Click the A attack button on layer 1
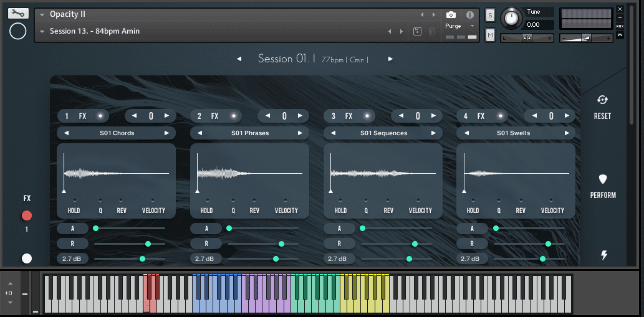644x317 pixels. pos(73,229)
